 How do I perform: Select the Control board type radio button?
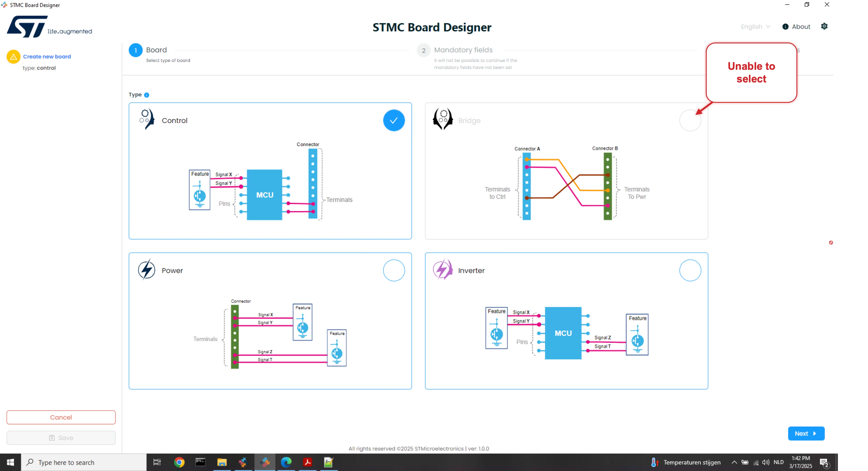click(x=394, y=120)
